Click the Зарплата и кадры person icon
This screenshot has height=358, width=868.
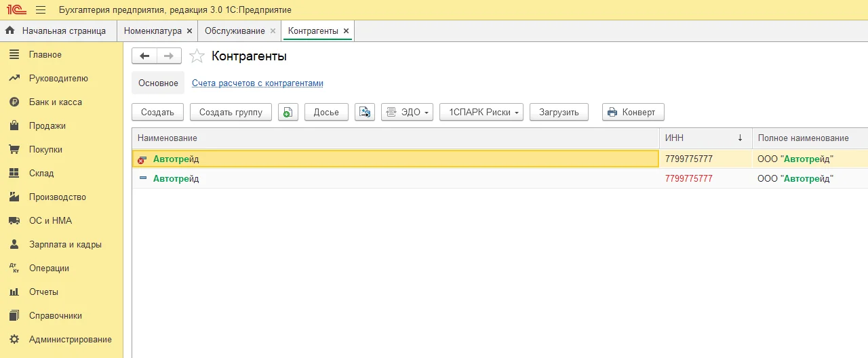(14, 244)
